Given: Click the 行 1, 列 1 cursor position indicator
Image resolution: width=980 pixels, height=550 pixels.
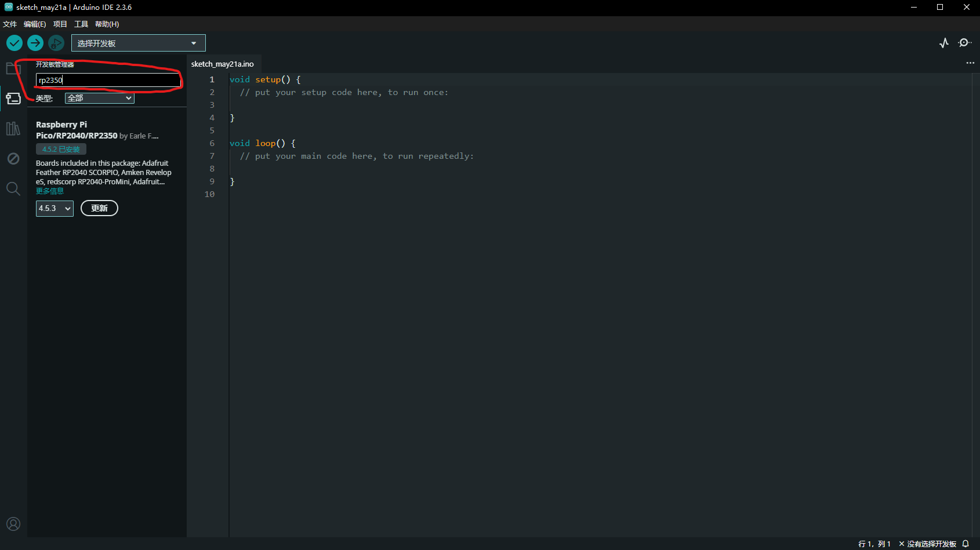Looking at the screenshot, I should [x=874, y=544].
